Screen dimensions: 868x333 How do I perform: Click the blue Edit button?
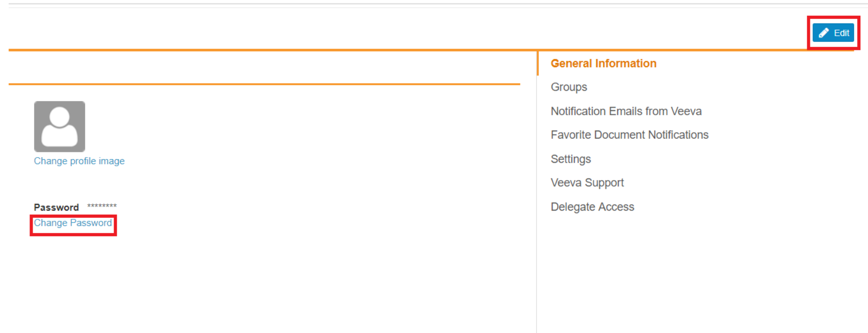833,33
